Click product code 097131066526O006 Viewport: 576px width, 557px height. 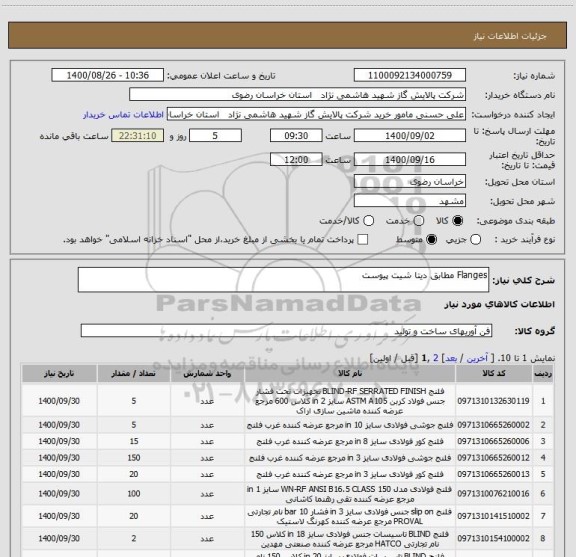coord(493,441)
